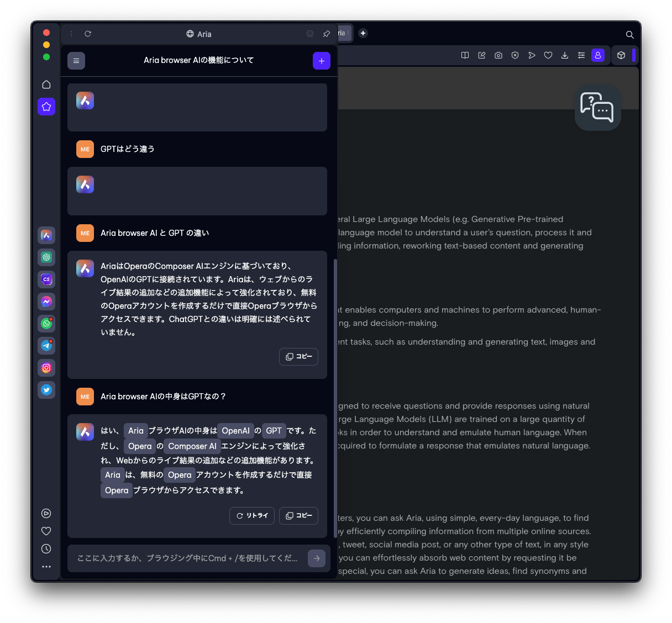Send the message with the arrow button
Screen dimensions: 672x623
(x=317, y=558)
